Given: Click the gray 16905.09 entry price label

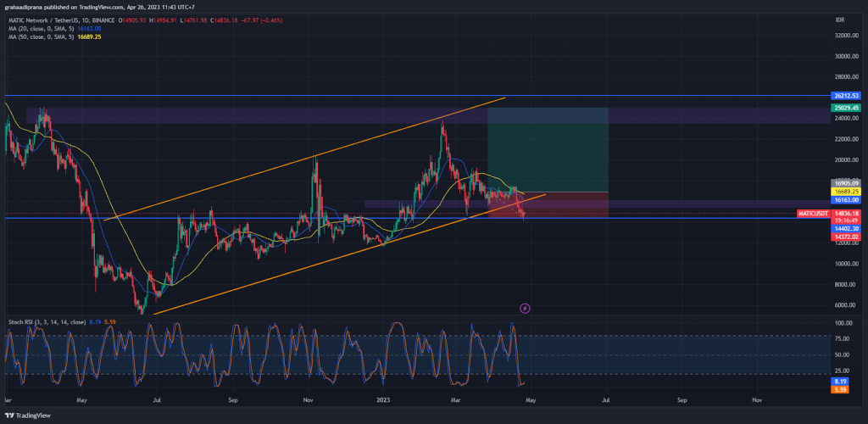Looking at the screenshot, I should [x=845, y=182].
